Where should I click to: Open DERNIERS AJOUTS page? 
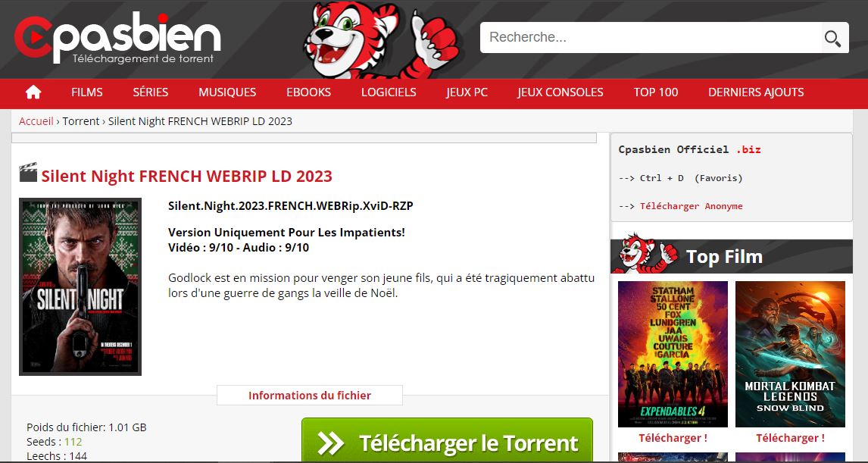756,92
